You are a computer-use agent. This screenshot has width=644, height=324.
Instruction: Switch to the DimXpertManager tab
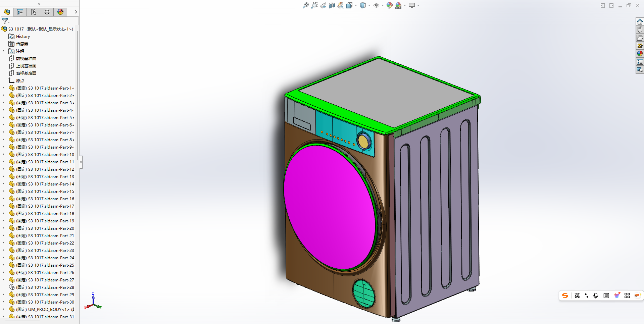pyautogui.click(x=47, y=12)
